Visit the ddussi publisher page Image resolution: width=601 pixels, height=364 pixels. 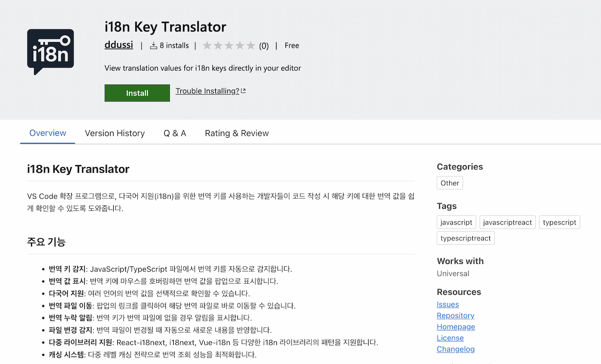coord(118,45)
